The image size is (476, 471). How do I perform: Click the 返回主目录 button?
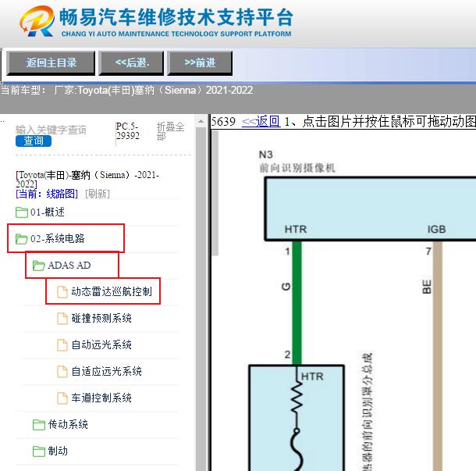click(x=51, y=63)
